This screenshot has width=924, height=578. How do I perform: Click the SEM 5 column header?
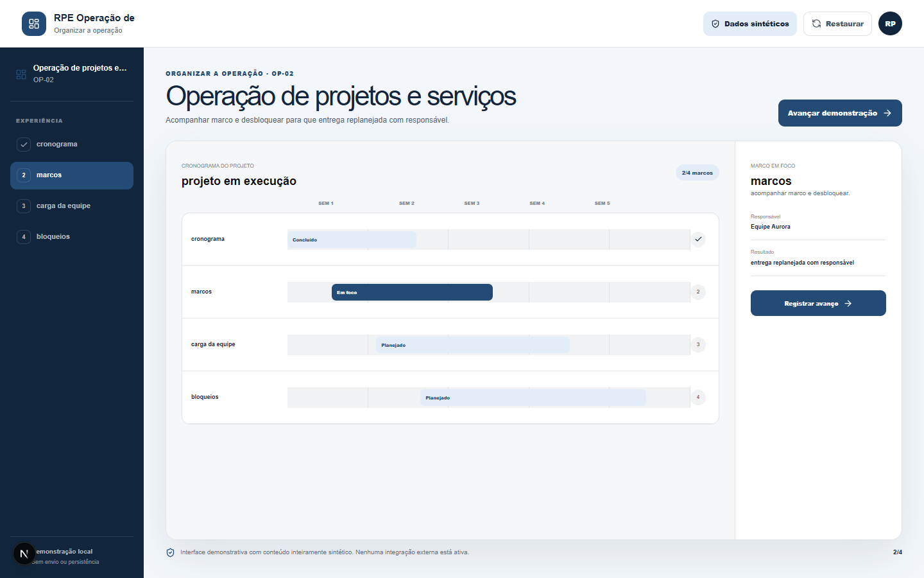tap(602, 203)
